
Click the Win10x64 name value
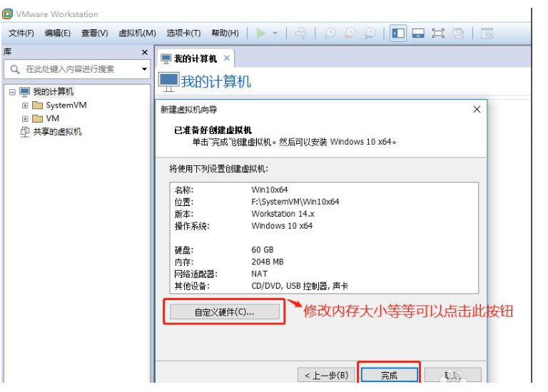[270, 190]
